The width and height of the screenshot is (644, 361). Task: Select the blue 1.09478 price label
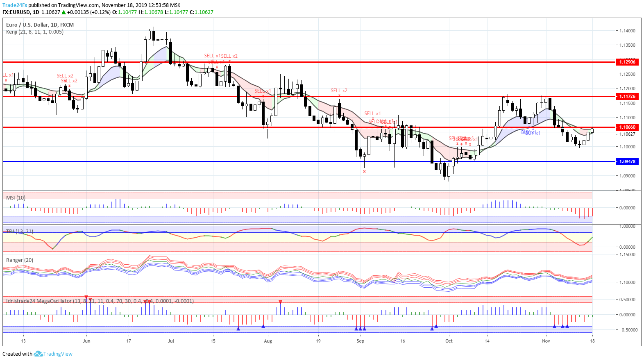[x=627, y=161]
